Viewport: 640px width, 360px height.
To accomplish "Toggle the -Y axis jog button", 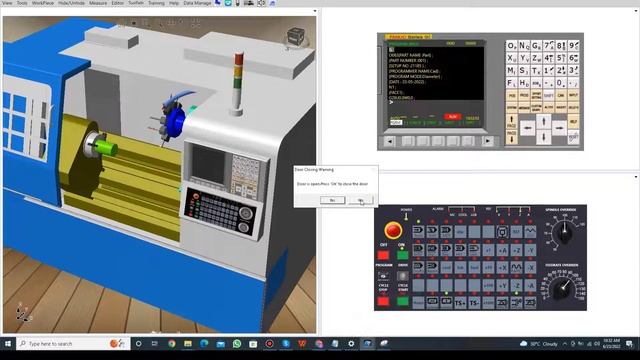I will (530, 250).
